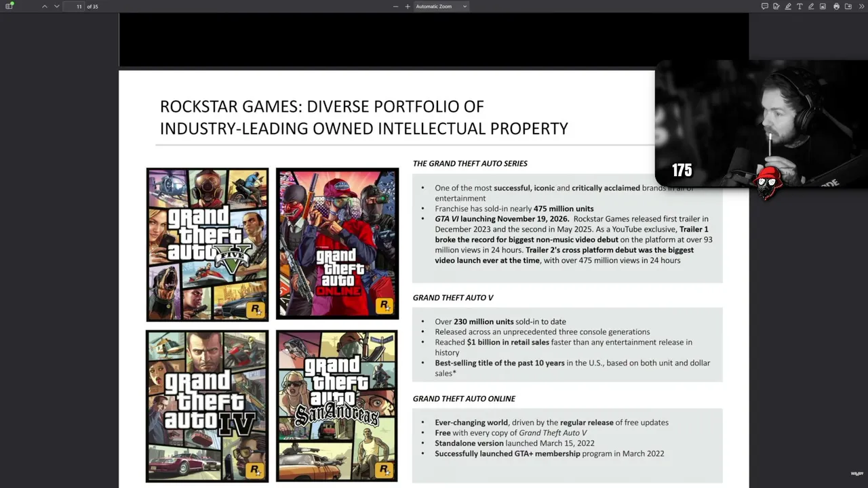Click the "of 35" page count label
868x488 pixels.
point(93,6)
